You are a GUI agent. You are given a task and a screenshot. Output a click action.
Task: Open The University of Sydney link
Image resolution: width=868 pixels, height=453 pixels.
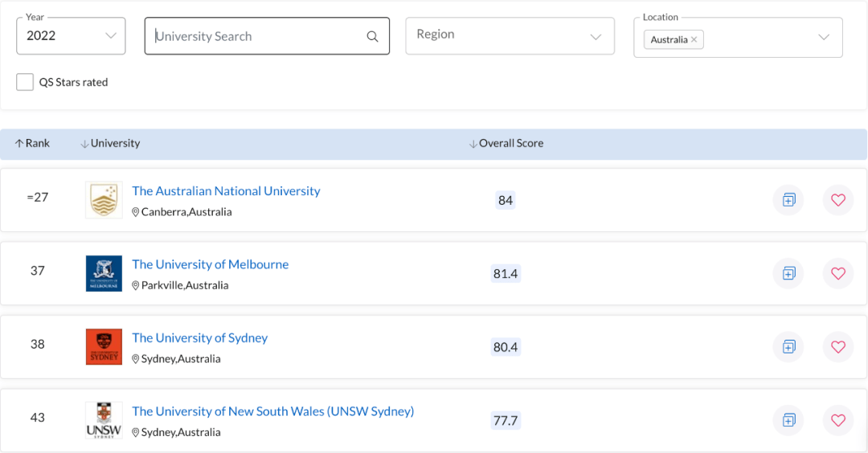200,338
